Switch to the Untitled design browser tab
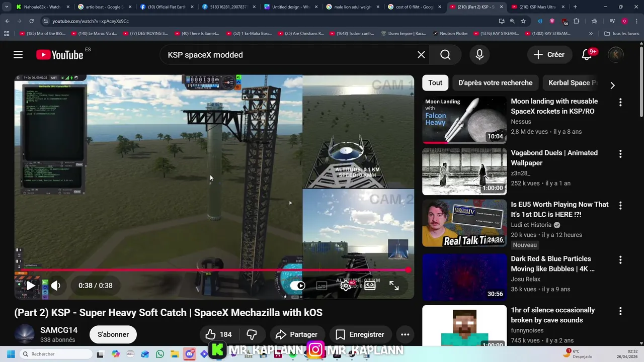644x362 pixels. pyautogui.click(x=290, y=7)
